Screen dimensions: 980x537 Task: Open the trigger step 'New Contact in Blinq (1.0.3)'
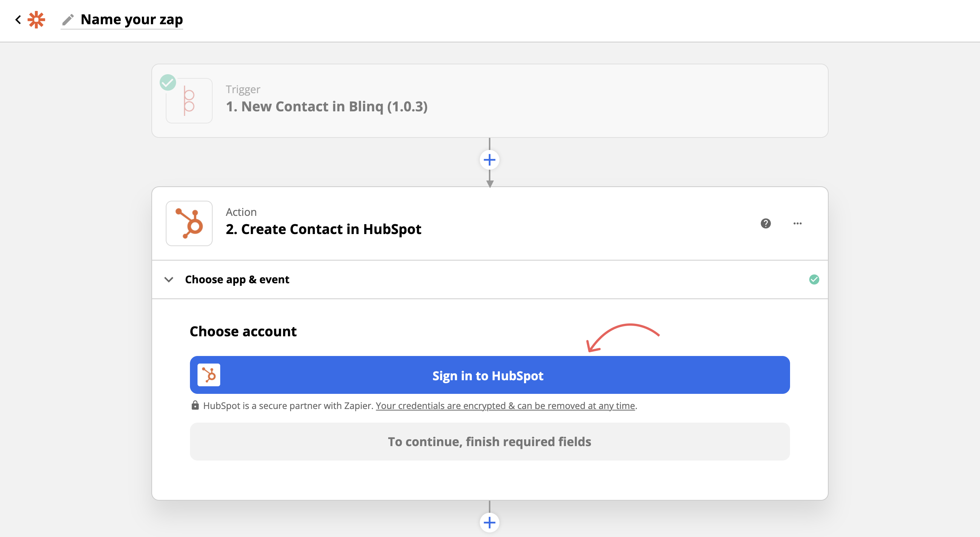click(x=490, y=100)
